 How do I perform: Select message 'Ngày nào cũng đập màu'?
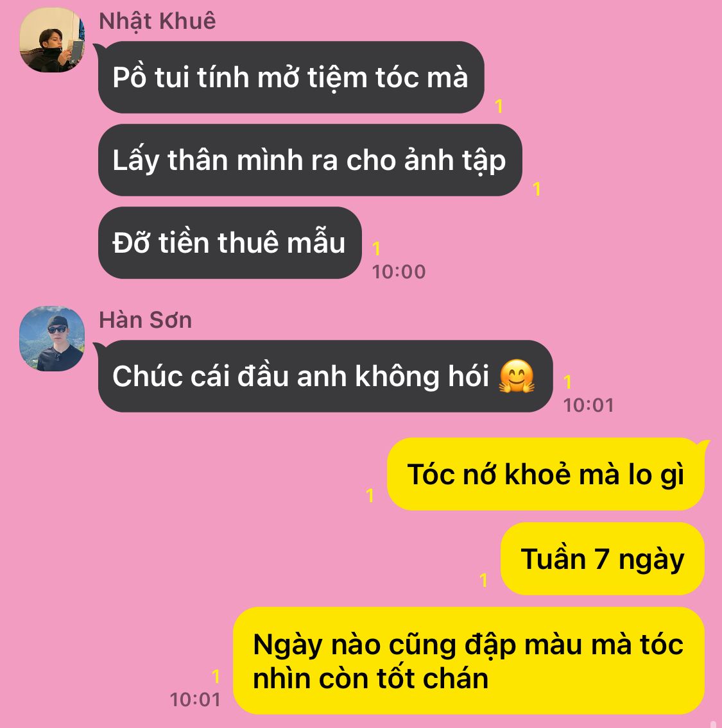[468, 661]
